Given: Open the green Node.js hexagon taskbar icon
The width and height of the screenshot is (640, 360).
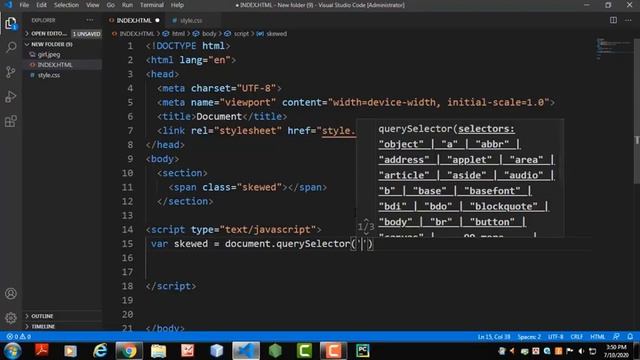Looking at the screenshot, I should tap(275, 351).
